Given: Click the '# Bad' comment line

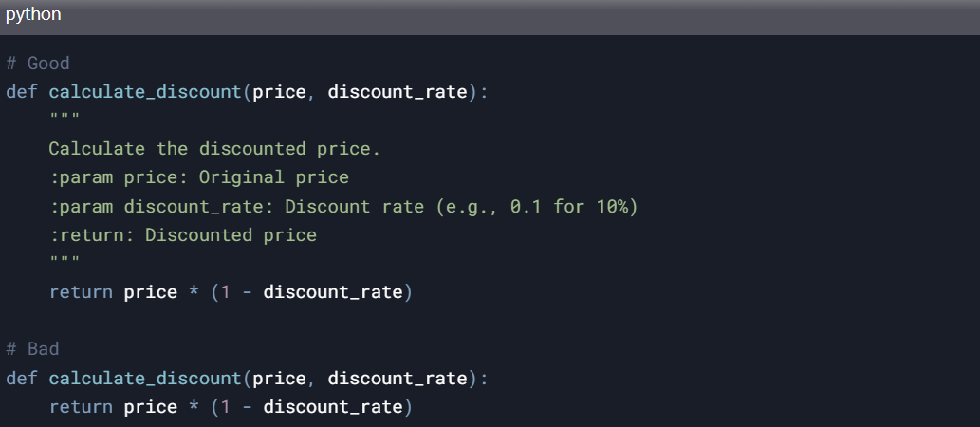Looking at the screenshot, I should tap(32, 349).
